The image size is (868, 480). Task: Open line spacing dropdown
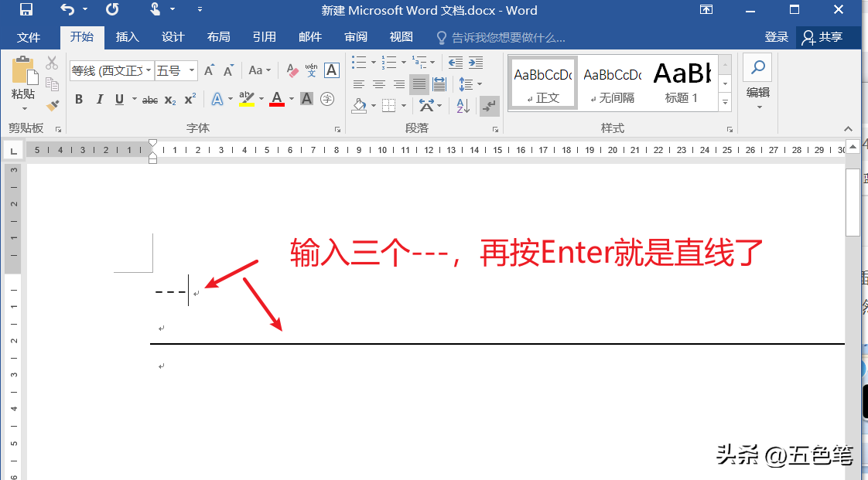coord(470,84)
